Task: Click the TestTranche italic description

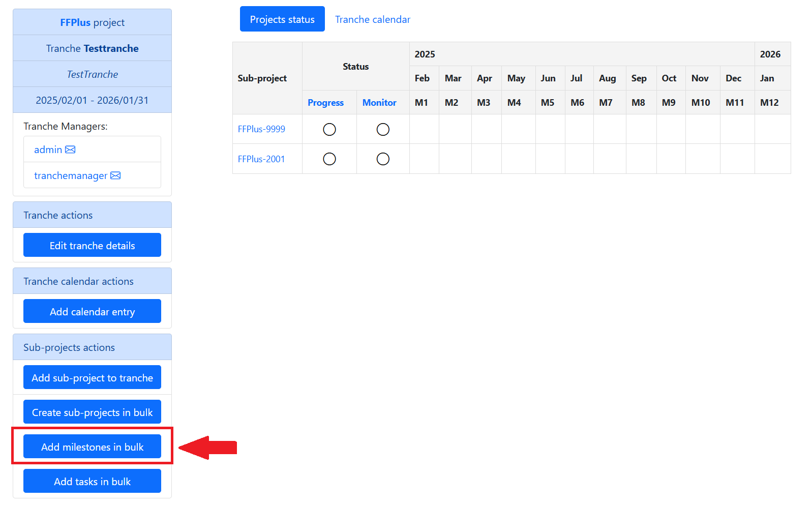Action: (92, 74)
